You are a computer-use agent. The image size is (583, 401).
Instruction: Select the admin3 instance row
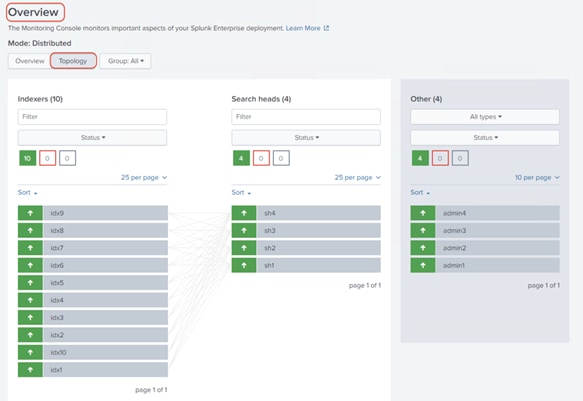485,230
